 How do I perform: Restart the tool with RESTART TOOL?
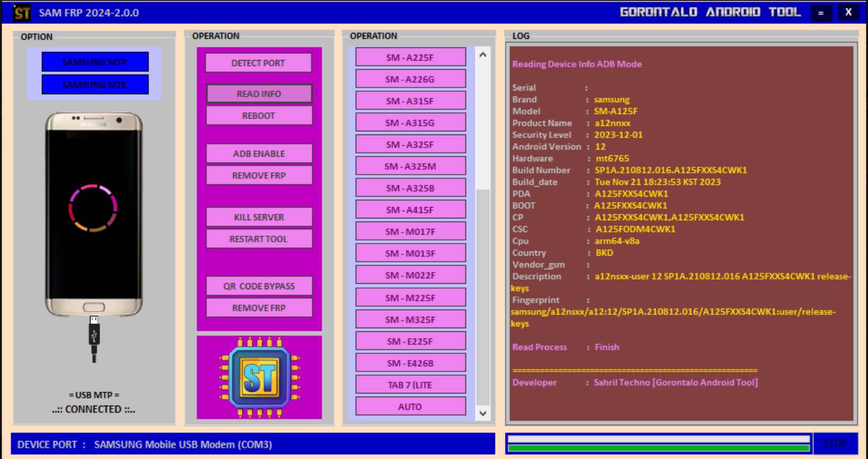(259, 238)
